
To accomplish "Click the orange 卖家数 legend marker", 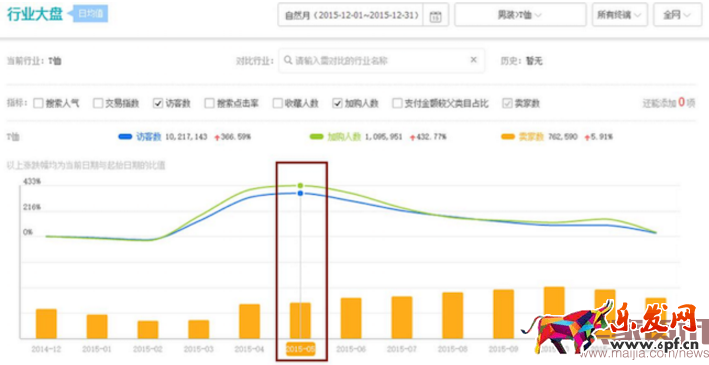I will [x=508, y=137].
